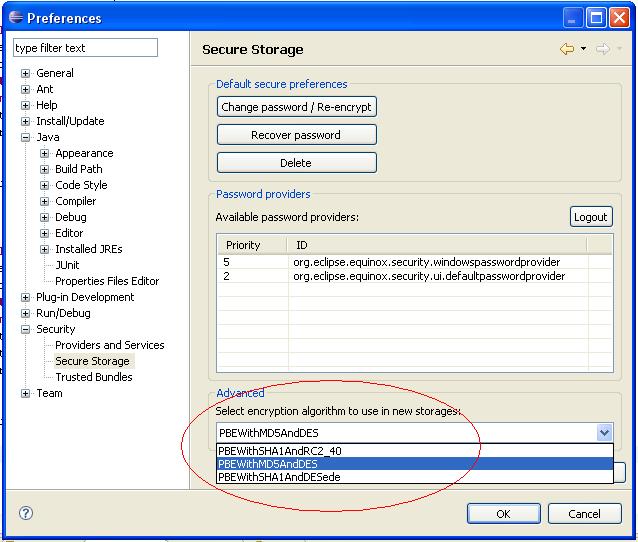The width and height of the screenshot is (638, 542).
Task: Open Trusted Bundles preference page
Action: tap(93, 377)
